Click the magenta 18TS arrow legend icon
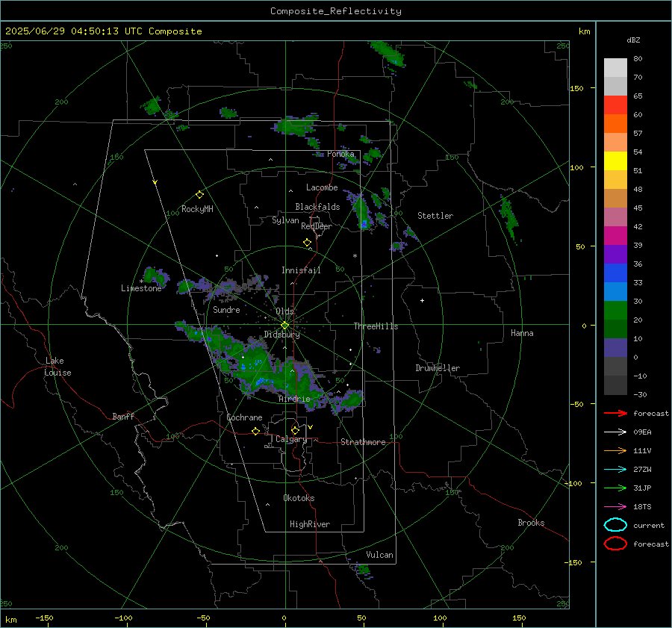Viewport: 672px width, 628px height. (x=615, y=507)
